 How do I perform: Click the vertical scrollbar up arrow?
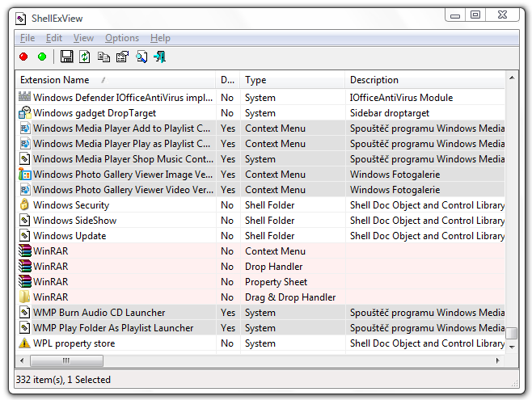512,78
